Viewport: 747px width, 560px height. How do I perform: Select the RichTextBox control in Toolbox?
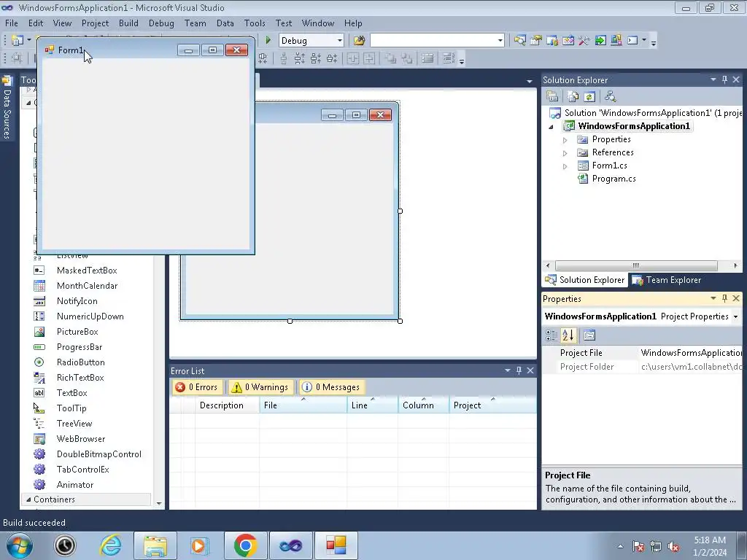point(80,377)
